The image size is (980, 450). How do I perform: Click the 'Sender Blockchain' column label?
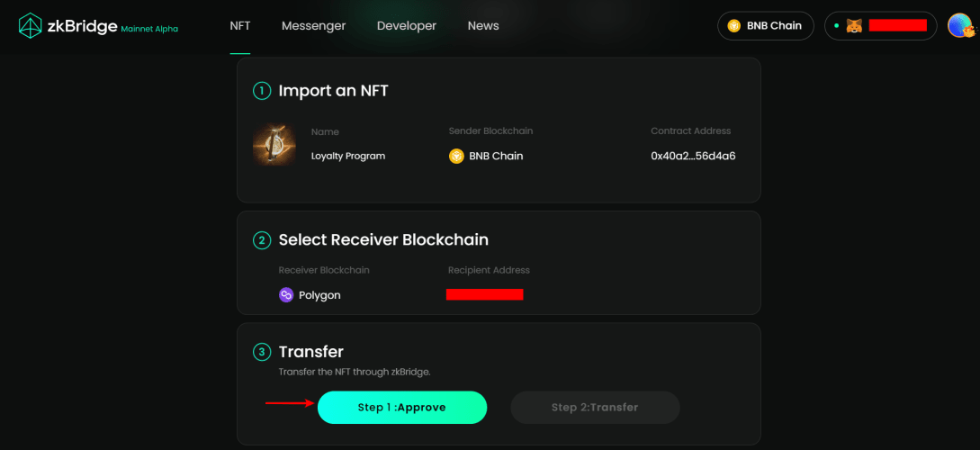tap(490, 131)
